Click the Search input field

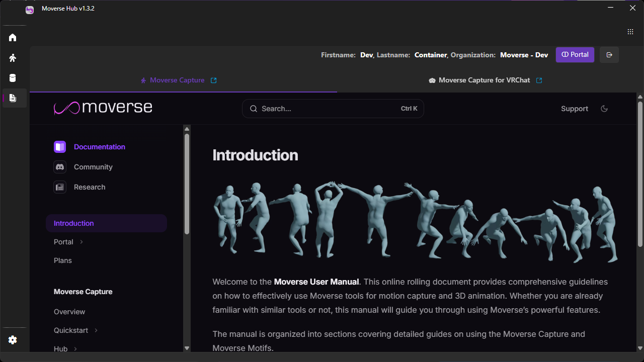click(x=333, y=109)
